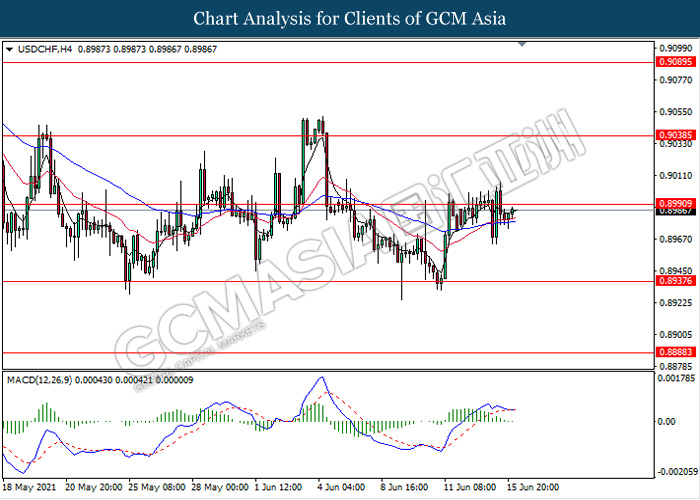Click the USDCHF,H4 chart title text
Screen dimensions: 700x500
coord(45,50)
